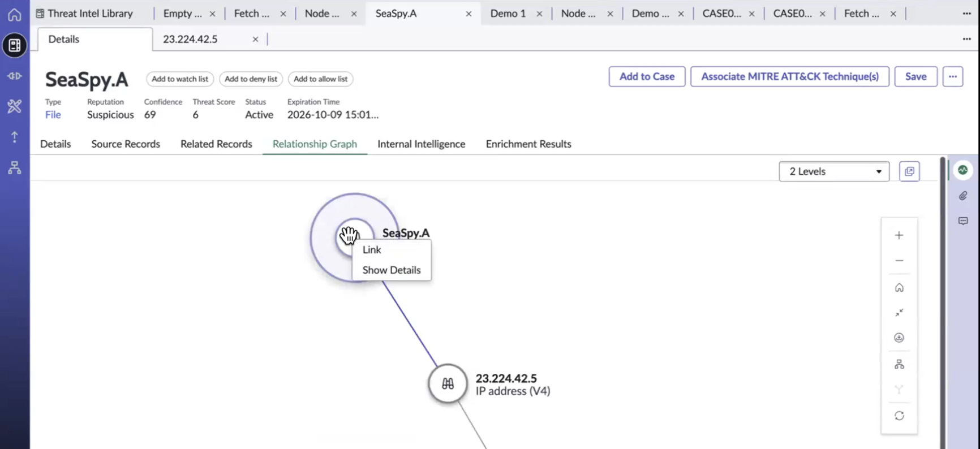Click the SeaSpy.A node label in graph
Screen dimensions: 980x449
(406, 233)
